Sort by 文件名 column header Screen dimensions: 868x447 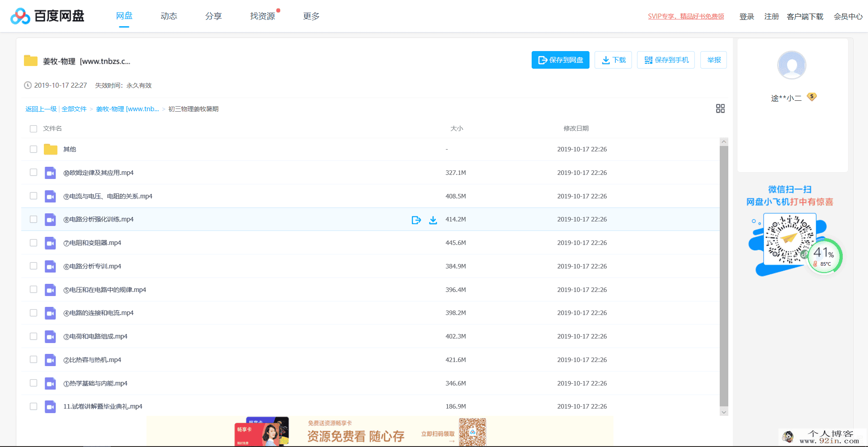click(x=52, y=129)
